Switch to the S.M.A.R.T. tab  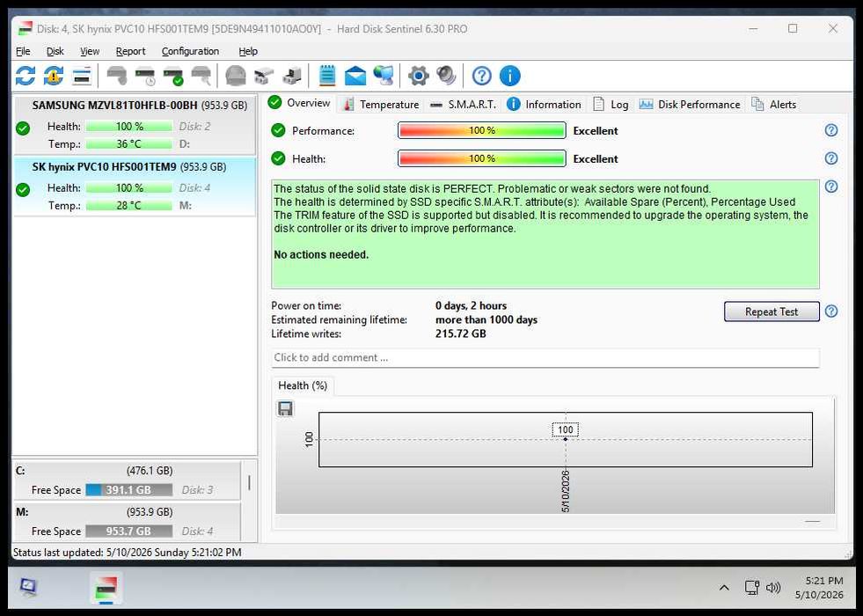[463, 105]
